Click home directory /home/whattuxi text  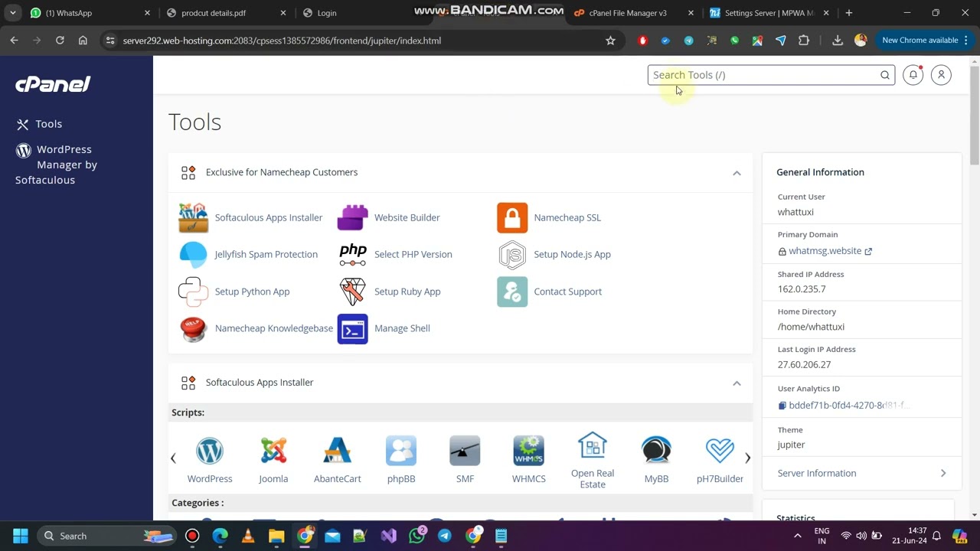pos(811,327)
